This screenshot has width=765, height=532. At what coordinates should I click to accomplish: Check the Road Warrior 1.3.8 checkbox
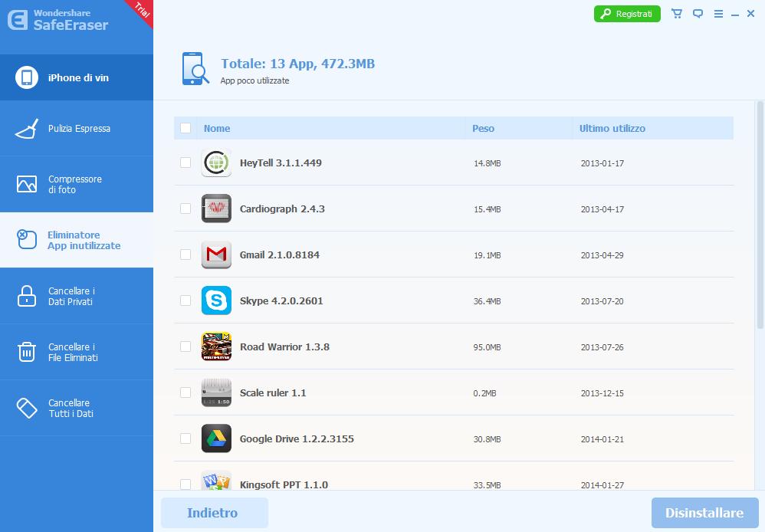click(186, 346)
